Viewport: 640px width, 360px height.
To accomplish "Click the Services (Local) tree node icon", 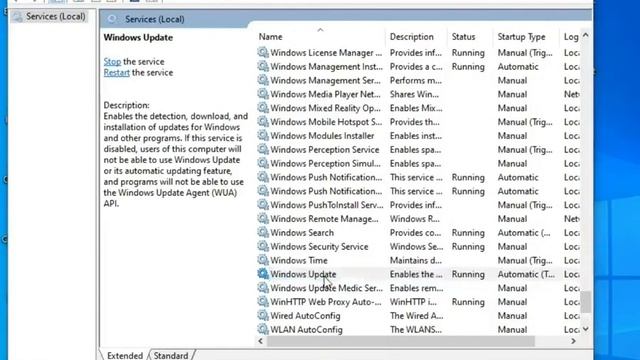I will click(x=17, y=17).
